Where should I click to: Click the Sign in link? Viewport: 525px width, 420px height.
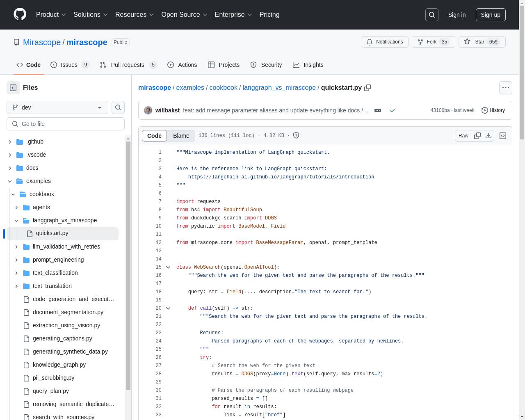457,15
